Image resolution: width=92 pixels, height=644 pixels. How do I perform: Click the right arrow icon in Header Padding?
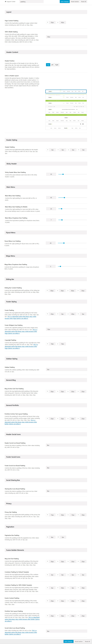[x=58, y=150]
